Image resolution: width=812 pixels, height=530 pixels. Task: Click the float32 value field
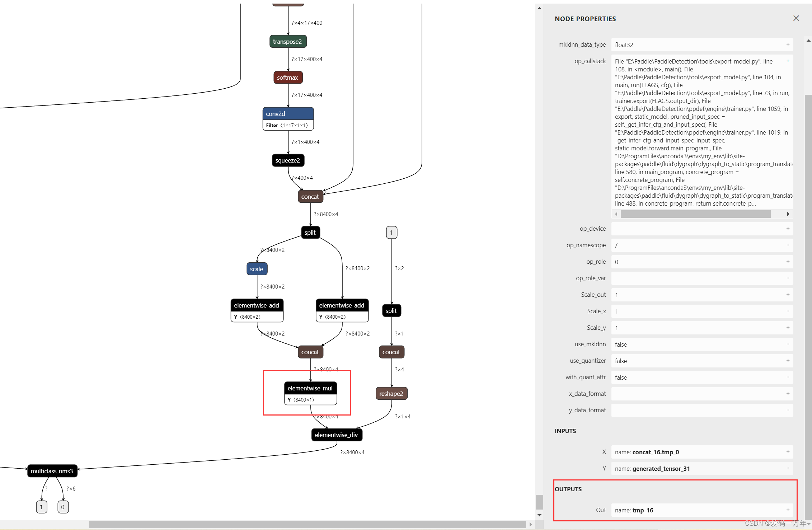(x=702, y=45)
